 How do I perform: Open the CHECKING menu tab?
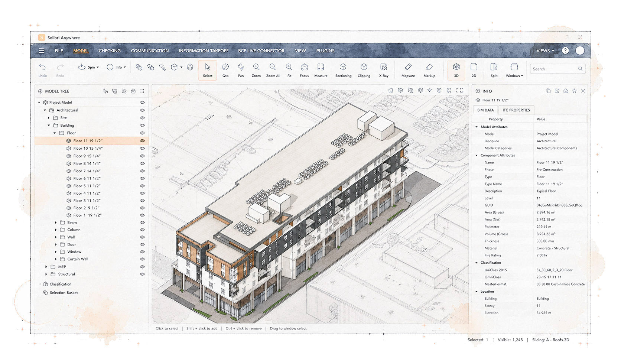[110, 51]
